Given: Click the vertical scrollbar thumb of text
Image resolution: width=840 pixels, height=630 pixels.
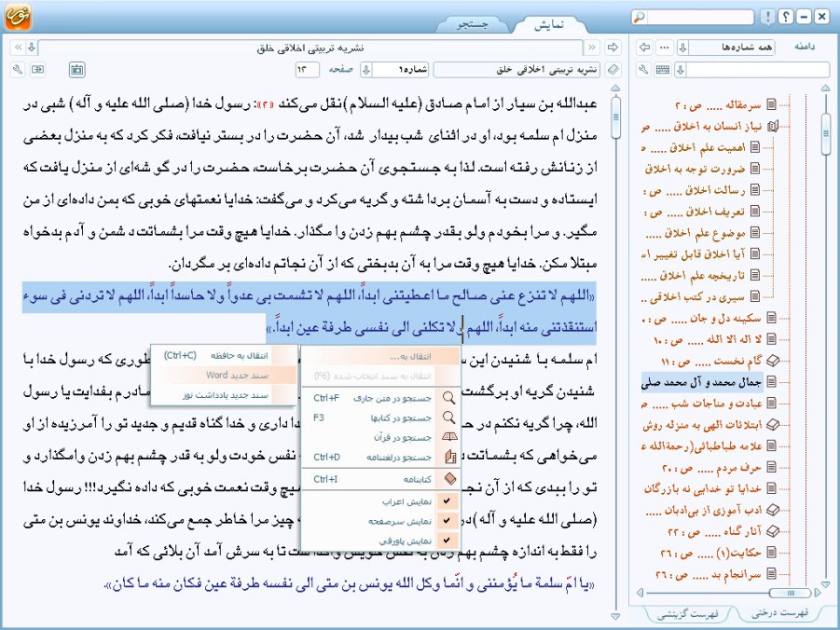Looking at the screenshot, I should (x=615, y=117).
